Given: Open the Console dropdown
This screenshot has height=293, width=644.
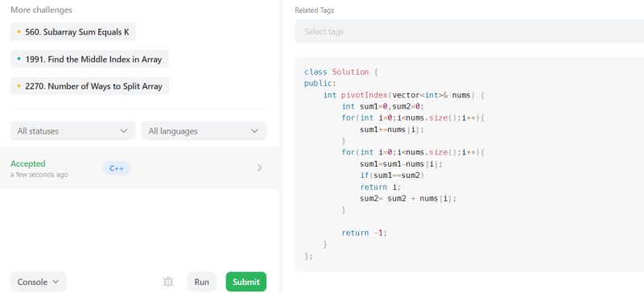Looking at the screenshot, I should pyautogui.click(x=38, y=282).
